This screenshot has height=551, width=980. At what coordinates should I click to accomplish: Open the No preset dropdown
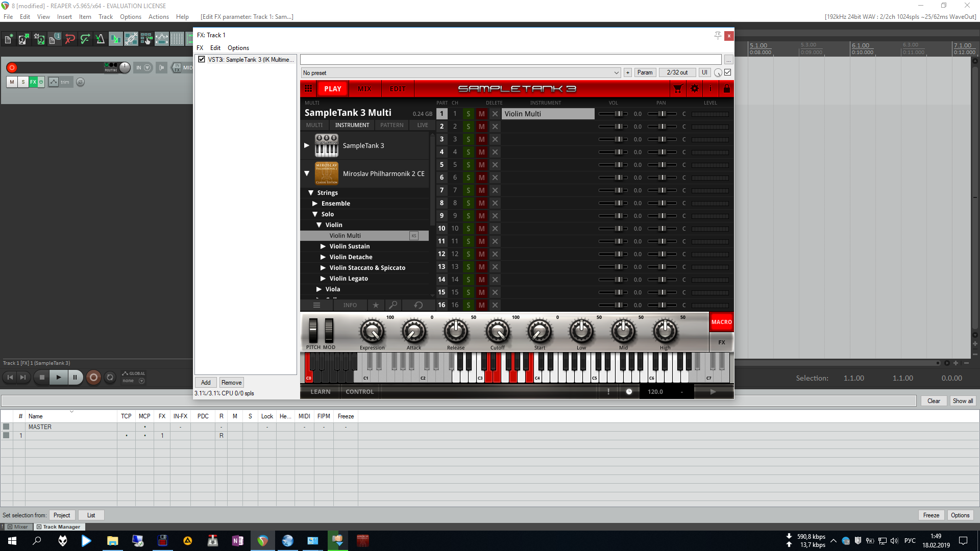click(x=616, y=72)
